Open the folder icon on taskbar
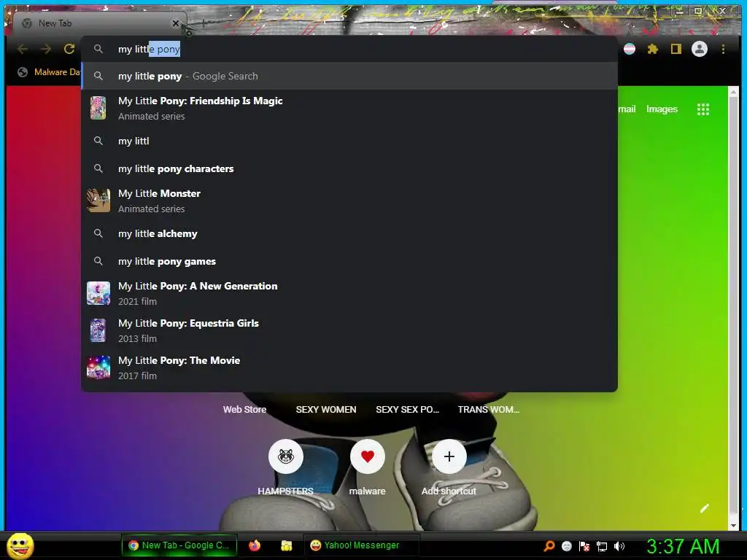The image size is (747, 560). [x=286, y=545]
